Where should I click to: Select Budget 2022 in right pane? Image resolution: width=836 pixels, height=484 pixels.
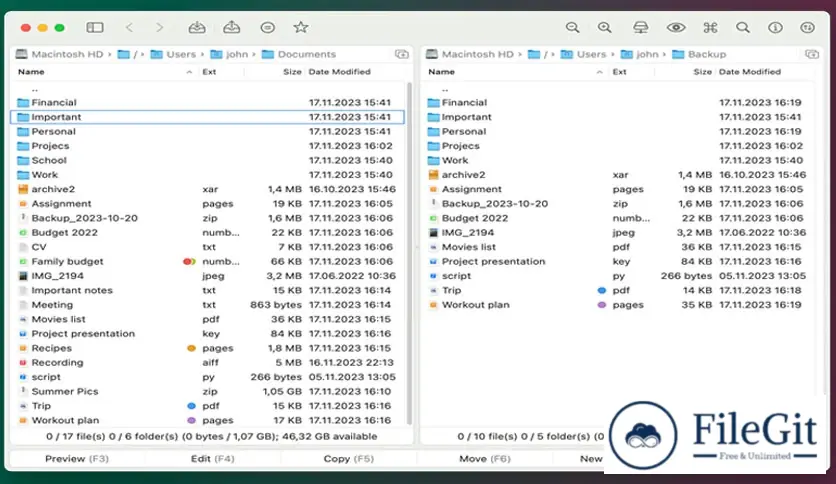[x=618, y=218]
